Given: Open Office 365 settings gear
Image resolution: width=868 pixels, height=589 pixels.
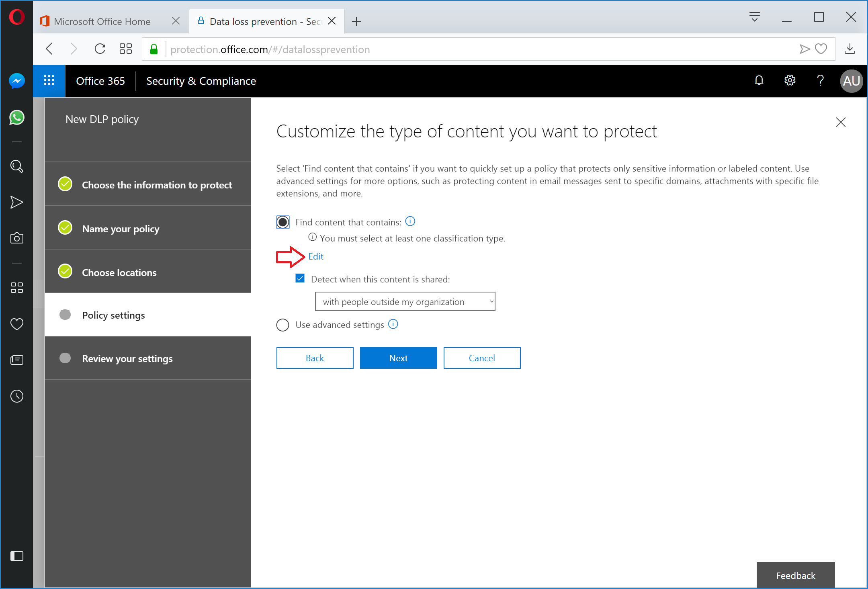Looking at the screenshot, I should [789, 80].
